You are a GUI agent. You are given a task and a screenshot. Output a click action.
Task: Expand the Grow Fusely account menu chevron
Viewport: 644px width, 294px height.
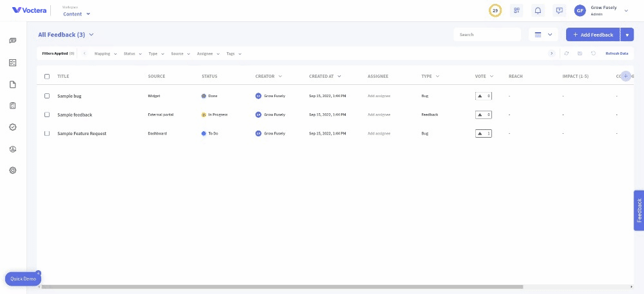[627, 11]
